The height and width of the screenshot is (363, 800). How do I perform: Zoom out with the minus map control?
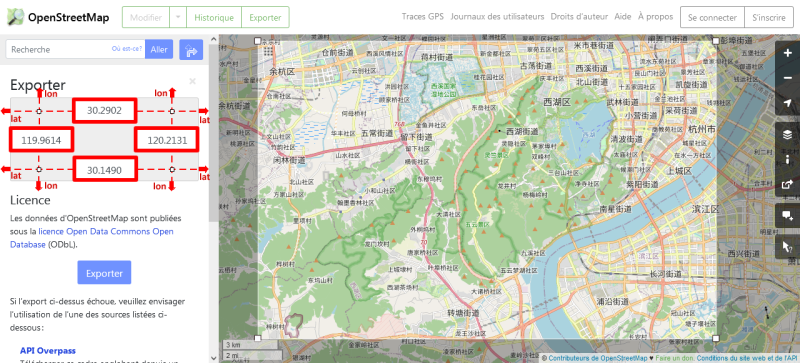788,78
